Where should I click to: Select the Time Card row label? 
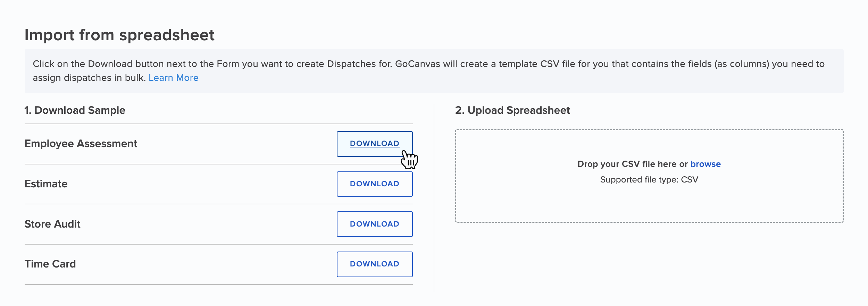point(50,264)
